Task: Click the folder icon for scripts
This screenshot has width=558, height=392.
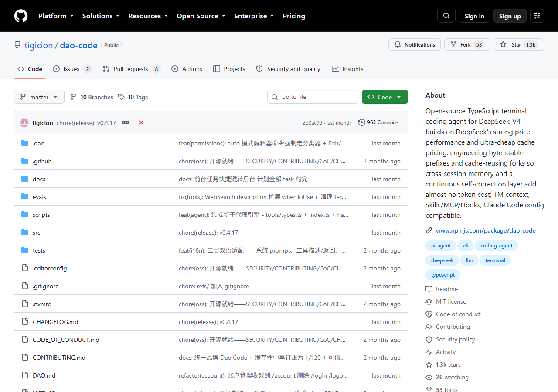Action: 25,215
